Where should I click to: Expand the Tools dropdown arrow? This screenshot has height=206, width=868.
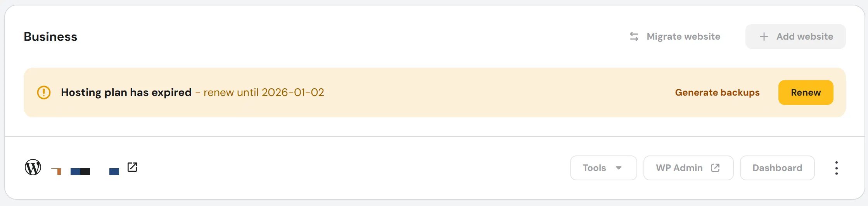point(619,168)
